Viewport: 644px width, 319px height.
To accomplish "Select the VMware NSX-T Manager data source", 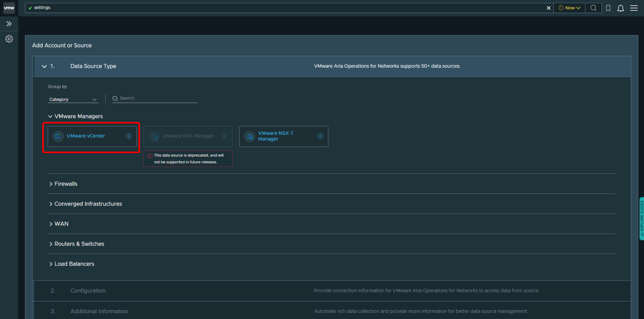I will click(276, 136).
